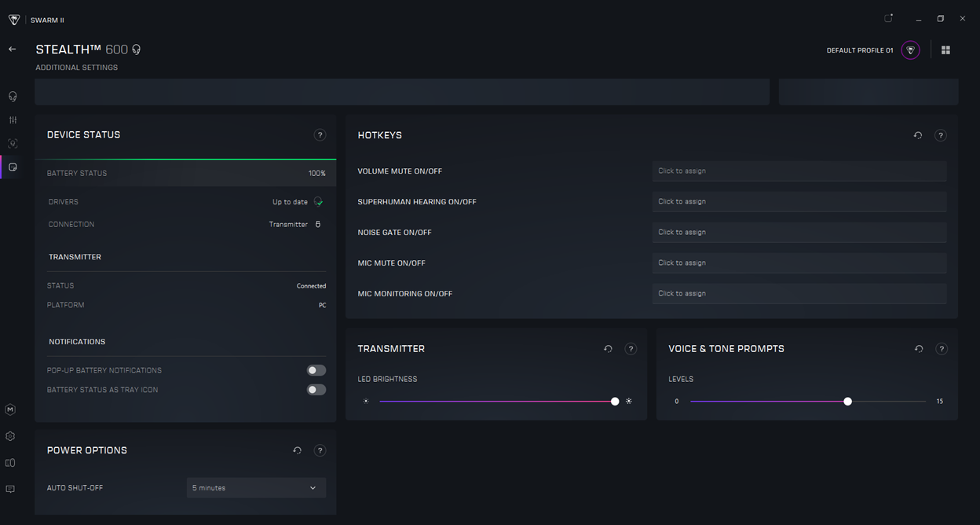Viewport: 980px width, 525px height.
Task: Assign hotkey for Volume Mute On/Off
Action: (799, 171)
